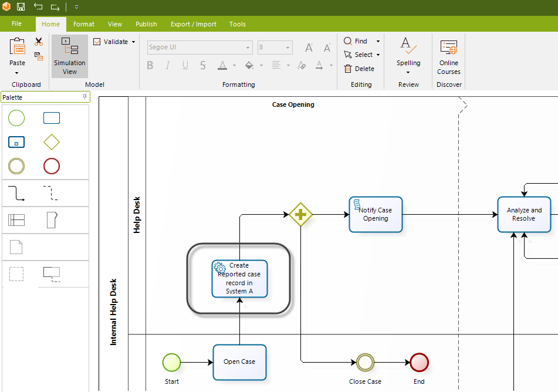This screenshot has width=558, height=392.
Task: Select the Intermediate Event in Palette
Action: (x=16, y=166)
